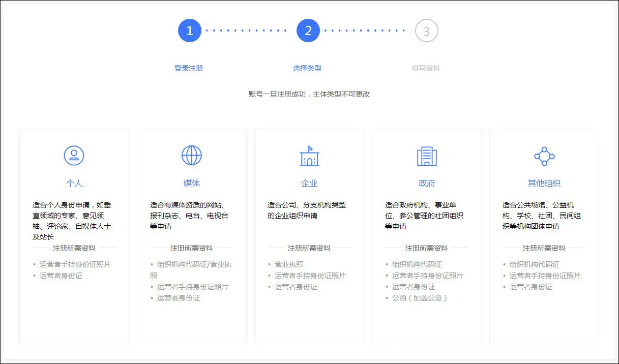Click the 个人 person icon
619x364 pixels.
[x=74, y=156]
